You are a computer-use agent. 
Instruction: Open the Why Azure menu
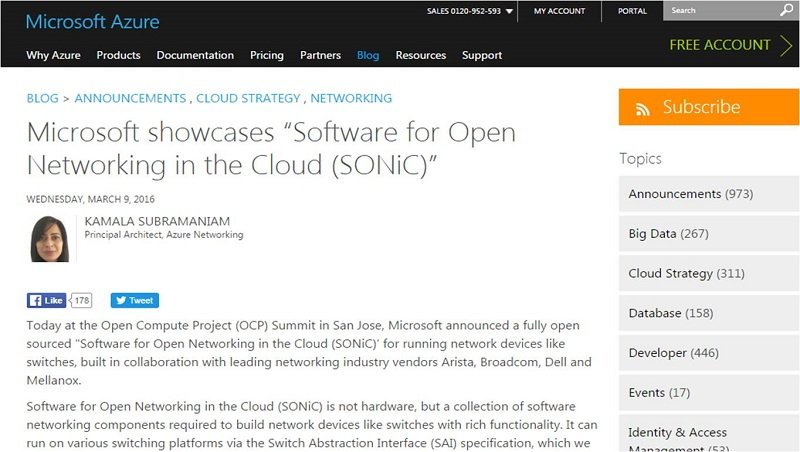coord(54,55)
